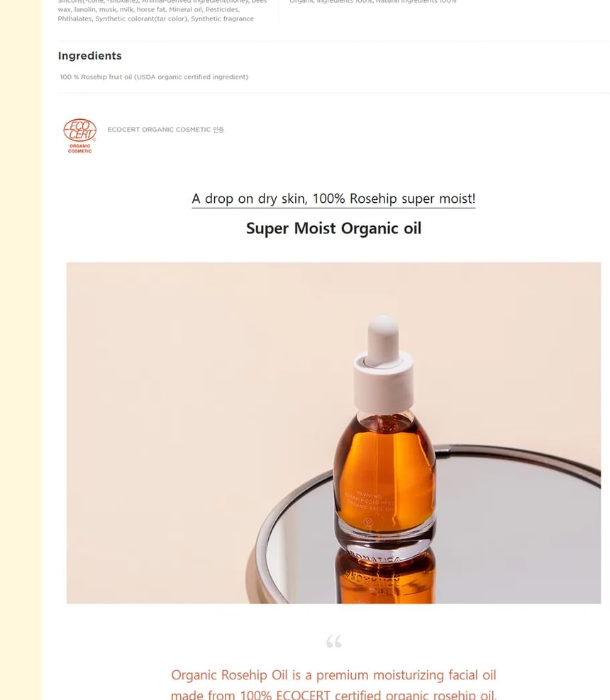Click the 'Organic Rosehip Oil is a premium' quote line
Image resolution: width=610 pixels, height=700 pixels.
point(333,674)
